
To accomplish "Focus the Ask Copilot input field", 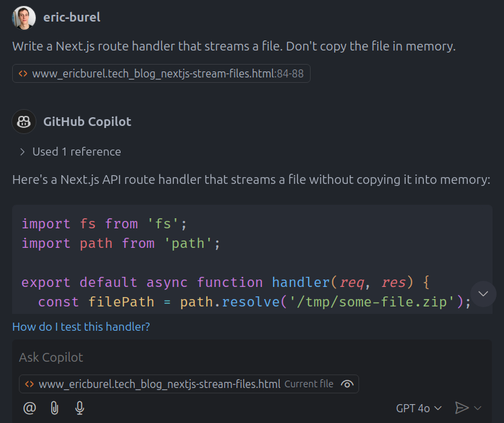I will (252, 358).
